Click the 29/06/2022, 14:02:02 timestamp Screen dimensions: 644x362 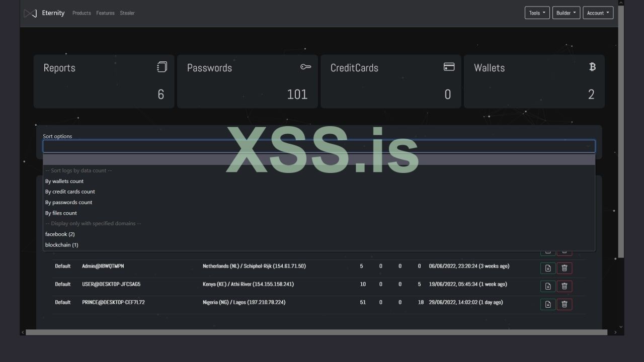[466, 302]
